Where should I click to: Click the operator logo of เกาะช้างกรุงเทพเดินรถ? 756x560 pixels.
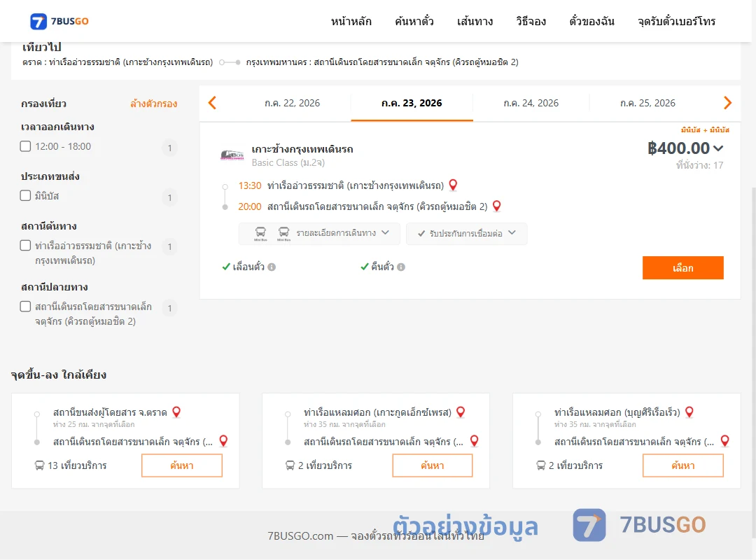[232, 155]
